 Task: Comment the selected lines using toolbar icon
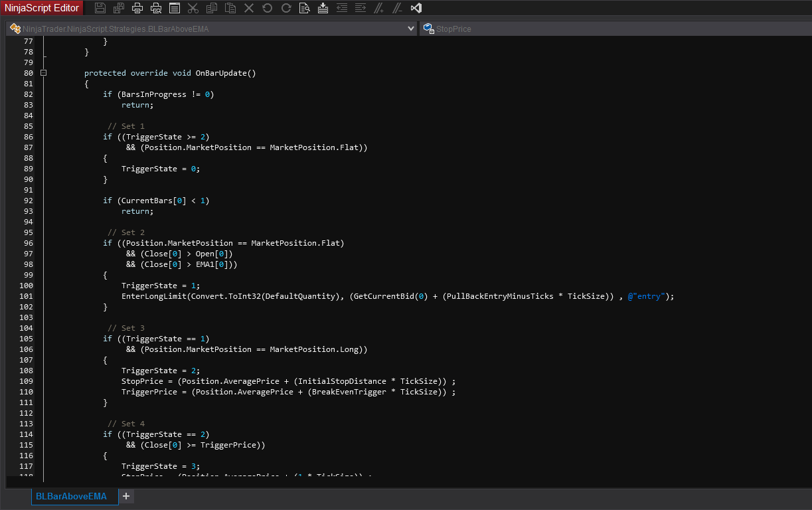[x=379, y=8]
